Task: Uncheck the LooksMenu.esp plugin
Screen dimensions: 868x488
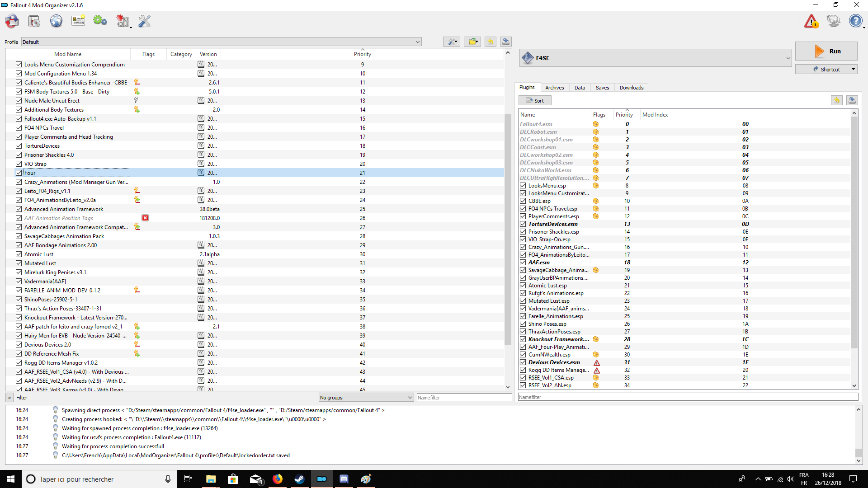Action: [x=523, y=186]
